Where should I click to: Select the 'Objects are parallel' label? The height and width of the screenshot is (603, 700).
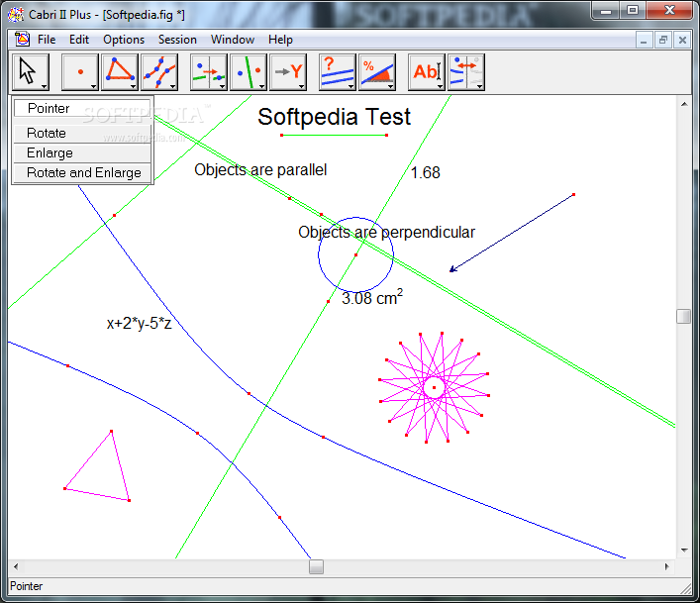click(260, 169)
